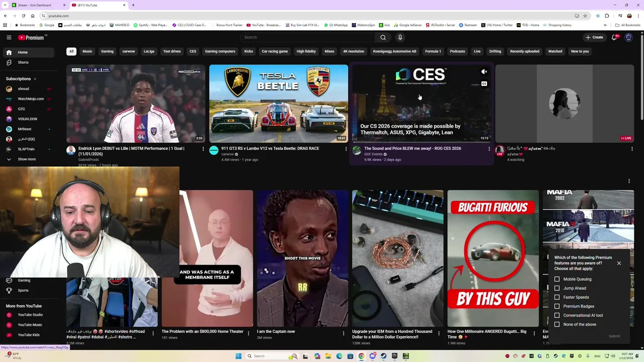This screenshot has height=362, width=644.
Task: Open options menu for the Endrick Lyon video
Action: 203,149
